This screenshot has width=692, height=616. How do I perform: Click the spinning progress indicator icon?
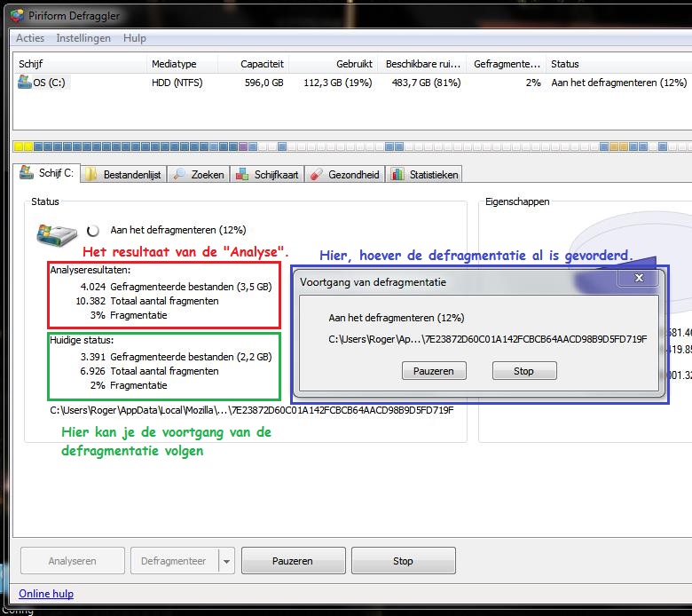(x=92, y=230)
